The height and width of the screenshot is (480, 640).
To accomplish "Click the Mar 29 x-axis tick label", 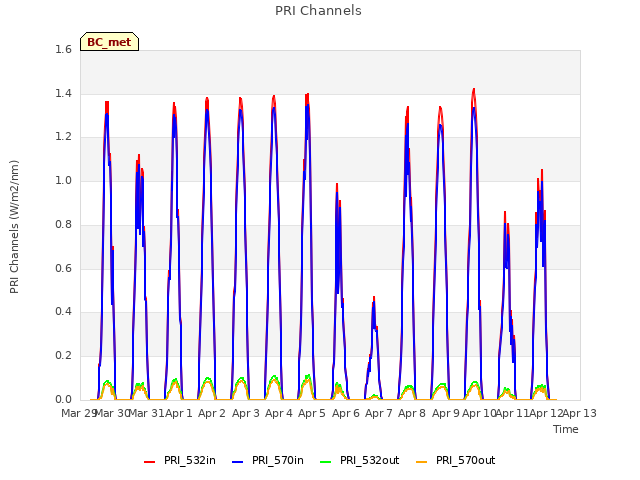I will click(x=78, y=413).
